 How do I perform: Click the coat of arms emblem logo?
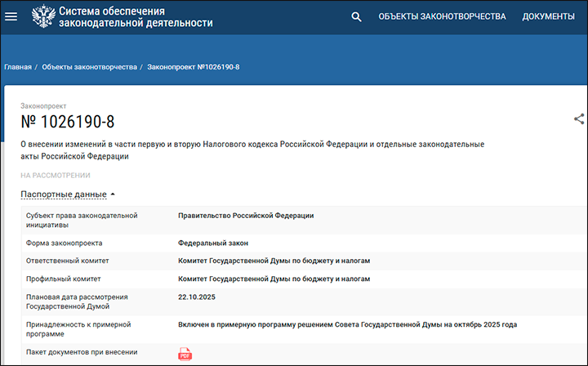[x=42, y=16]
